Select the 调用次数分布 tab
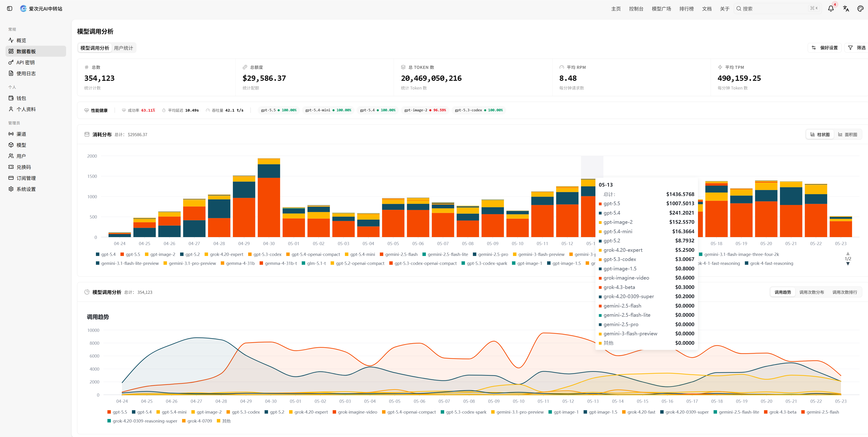Image resolution: width=868 pixels, height=437 pixels. (x=811, y=292)
